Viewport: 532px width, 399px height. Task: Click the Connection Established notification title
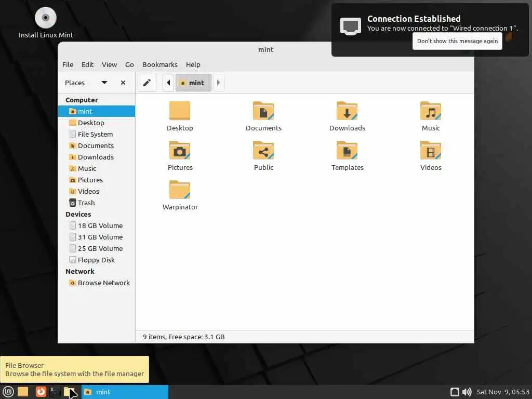pos(414,19)
